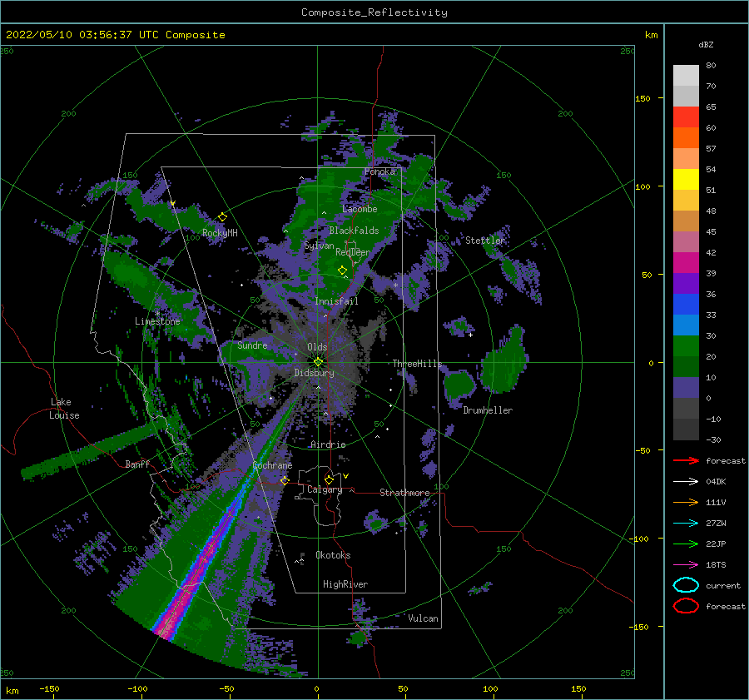749x700 pixels.
Task: Click the purple 39 dBZ swatch
Action: point(686,283)
